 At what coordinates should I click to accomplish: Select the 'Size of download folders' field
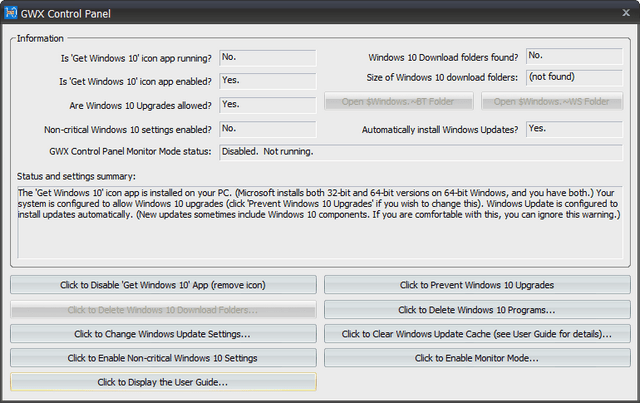574,78
